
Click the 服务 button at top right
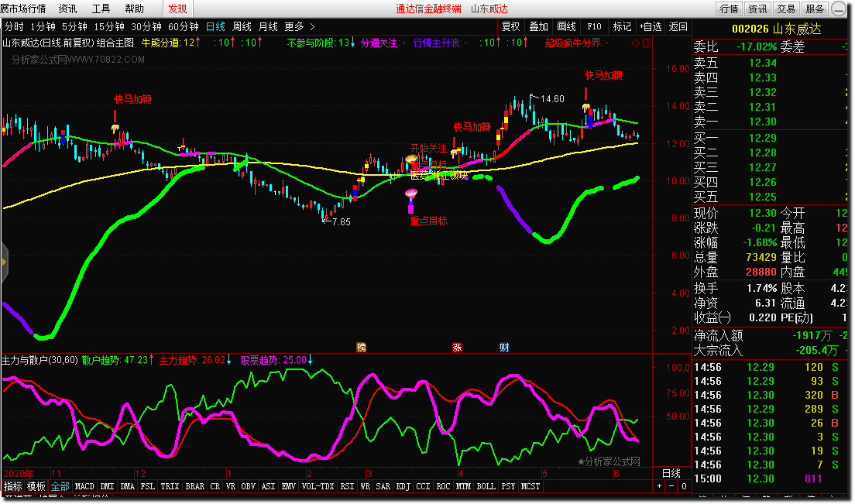[x=815, y=9]
